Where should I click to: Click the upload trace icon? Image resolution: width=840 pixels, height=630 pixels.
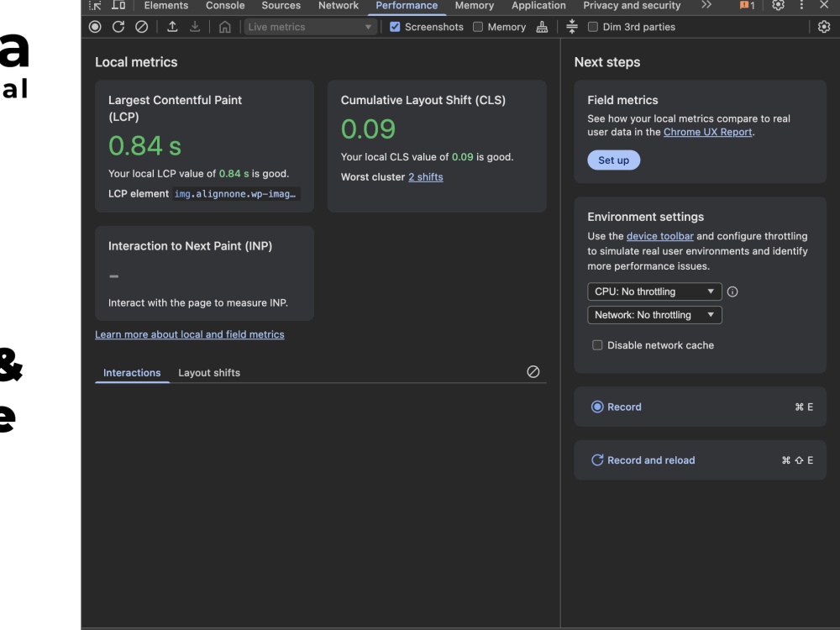172,27
